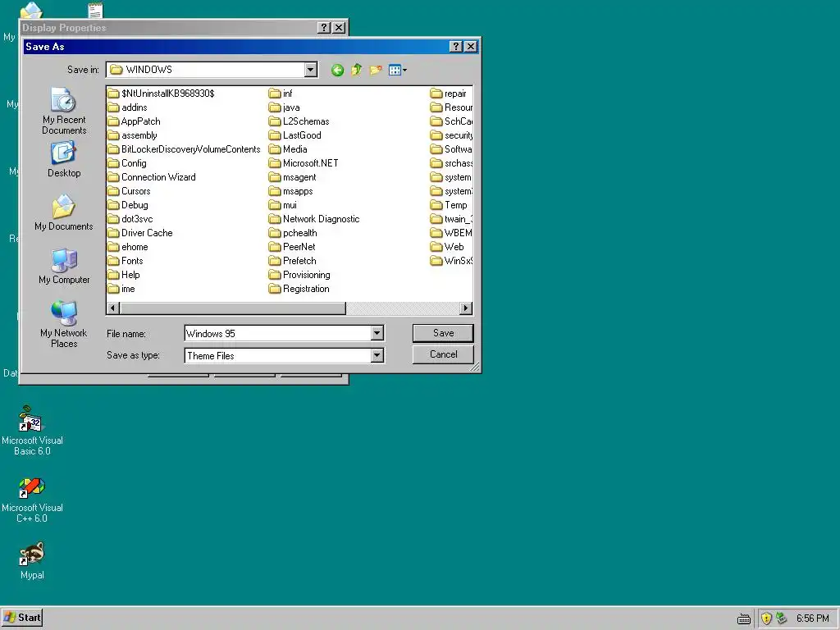Go up one folder level with toolbar icon
This screenshot has width=840, height=630.
pyautogui.click(x=356, y=70)
